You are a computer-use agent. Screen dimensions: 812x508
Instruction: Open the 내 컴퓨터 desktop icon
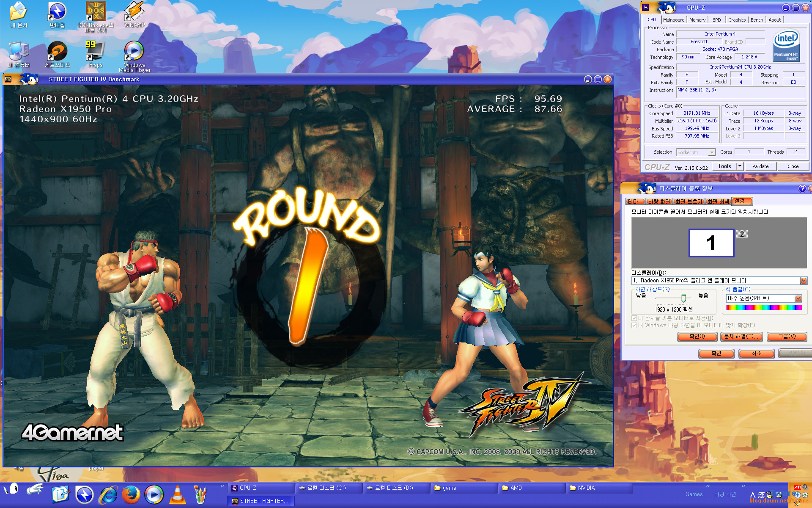(x=19, y=54)
